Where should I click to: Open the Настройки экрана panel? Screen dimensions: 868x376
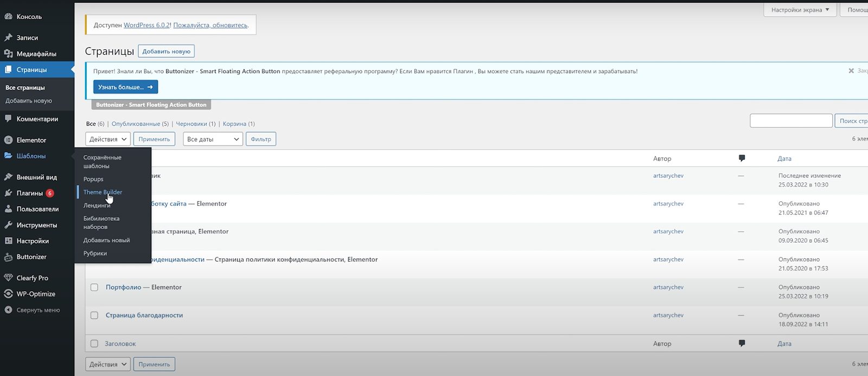[x=800, y=10]
